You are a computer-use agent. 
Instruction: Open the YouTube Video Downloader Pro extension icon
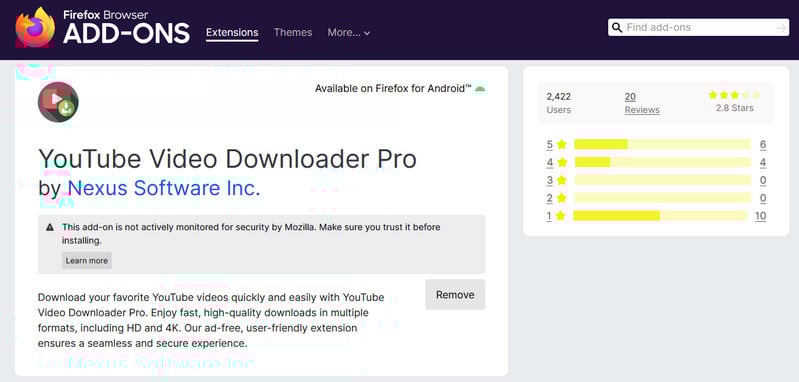pyautogui.click(x=58, y=102)
